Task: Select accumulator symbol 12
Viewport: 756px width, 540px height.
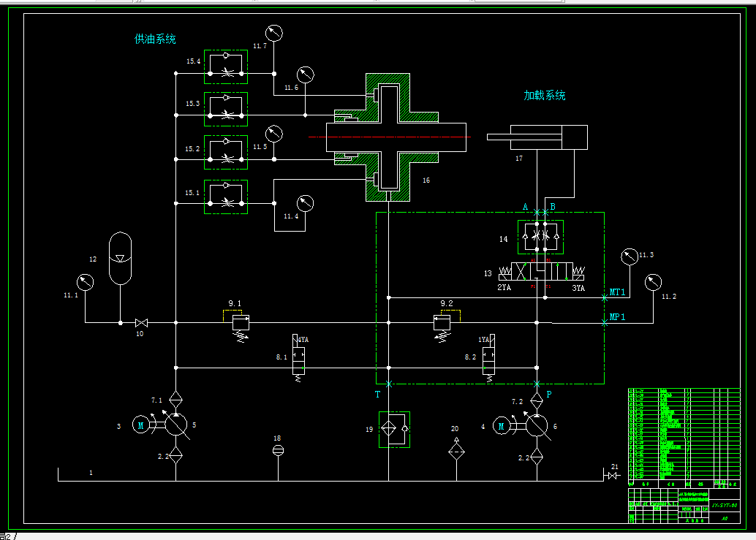Action: coord(120,258)
